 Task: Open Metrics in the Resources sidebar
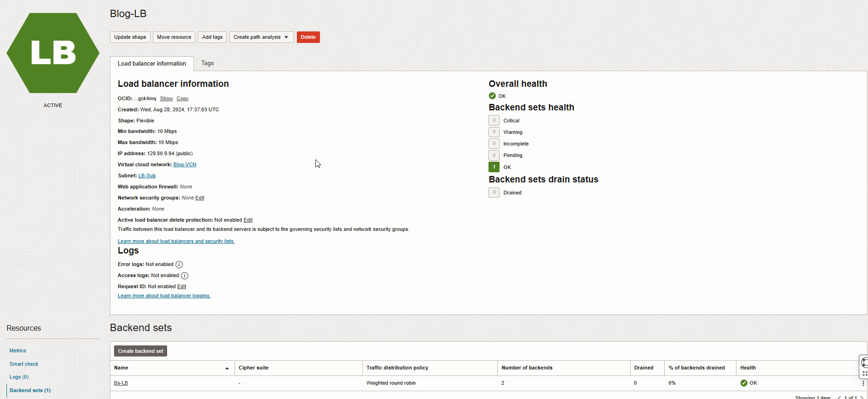18,351
